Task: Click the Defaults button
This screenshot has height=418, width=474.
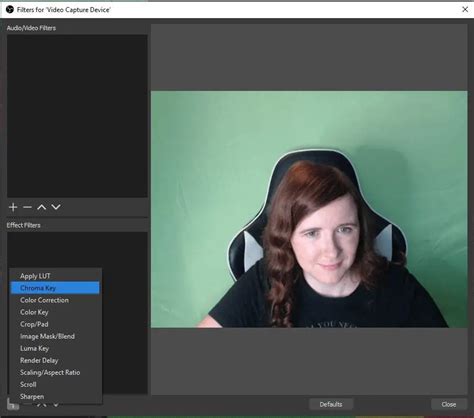Action: tap(331, 404)
